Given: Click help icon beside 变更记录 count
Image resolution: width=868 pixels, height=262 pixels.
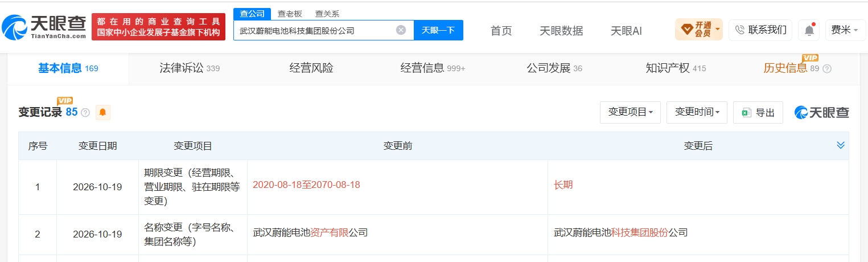Looking at the screenshot, I should (x=85, y=112).
